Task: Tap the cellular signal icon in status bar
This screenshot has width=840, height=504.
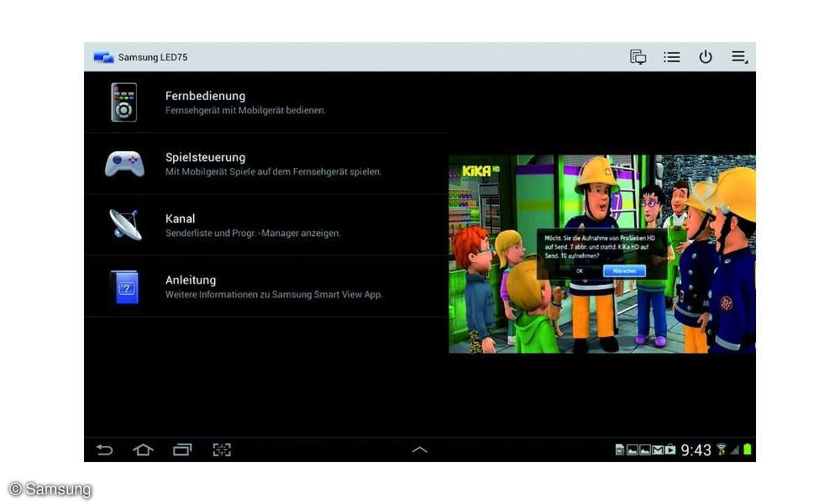Action: tap(735, 450)
